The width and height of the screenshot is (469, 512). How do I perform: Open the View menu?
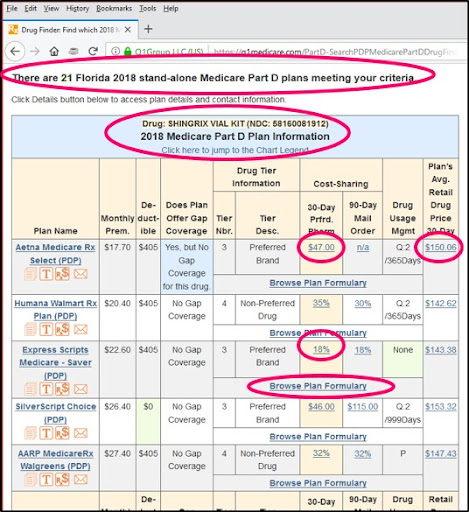click(x=51, y=8)
